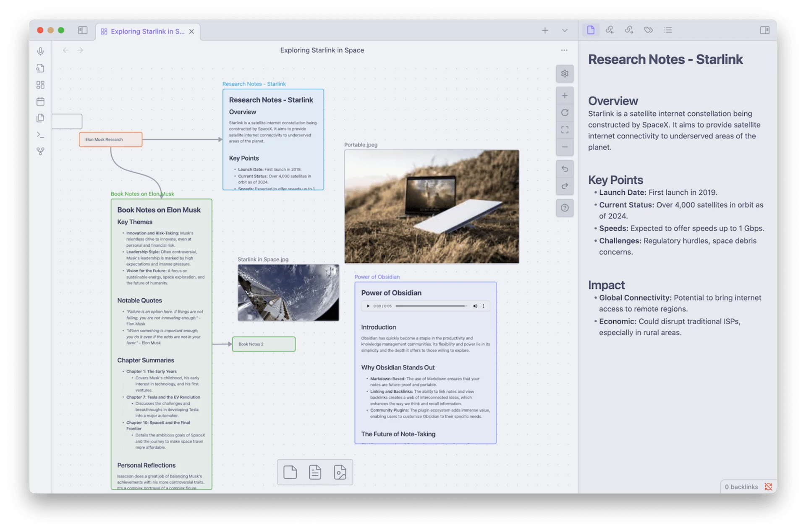Viewport: 806px width, 532px height.
Task: Switch to the Outline panel tab
Action: [x=668, y=30]
